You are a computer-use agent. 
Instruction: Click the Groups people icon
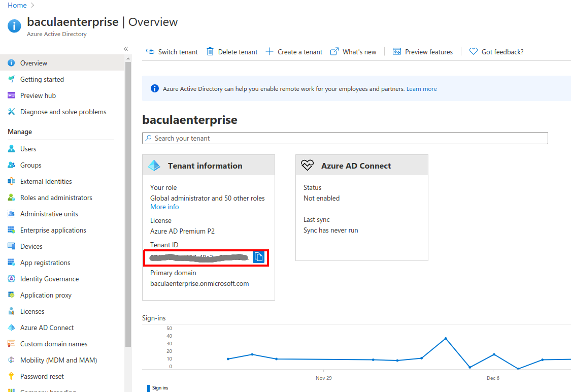pos(11,165)
